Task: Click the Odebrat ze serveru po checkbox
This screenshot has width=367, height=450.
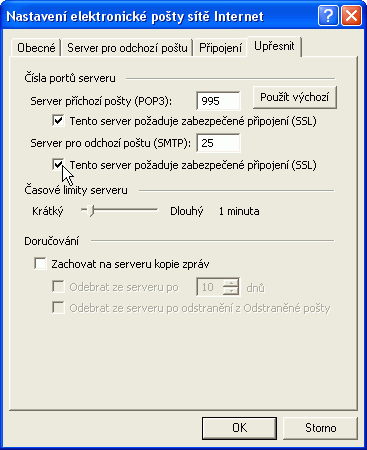Action: (58, 287)
